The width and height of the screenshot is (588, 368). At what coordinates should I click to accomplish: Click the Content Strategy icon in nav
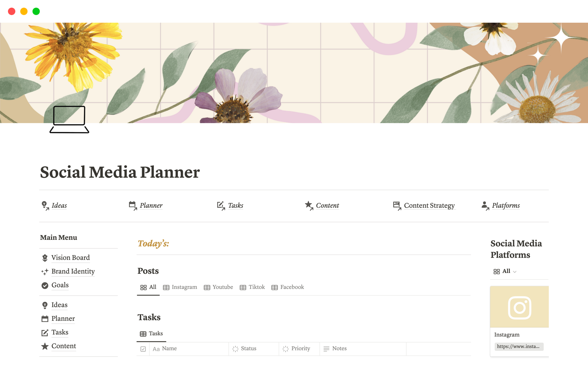coord(397,205)
